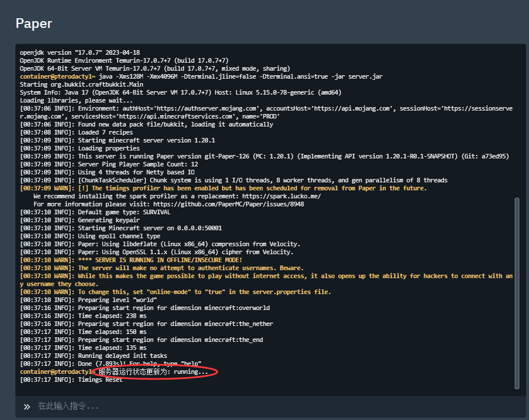Click the "Generating keypair" log line
Viewport: 529px width, 420px height.
click(80, 220)
